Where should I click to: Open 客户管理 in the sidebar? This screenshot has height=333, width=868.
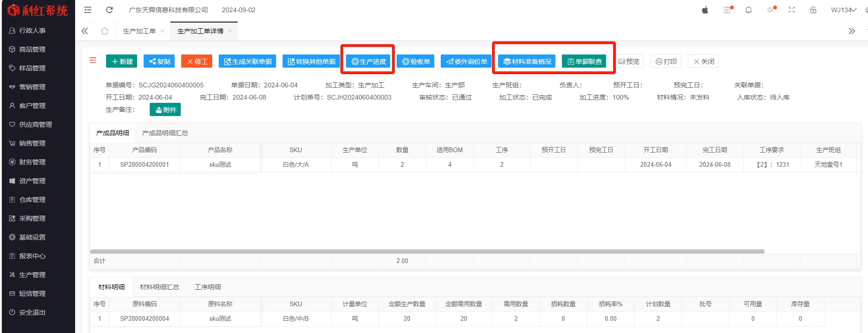(x=38, y=106)
